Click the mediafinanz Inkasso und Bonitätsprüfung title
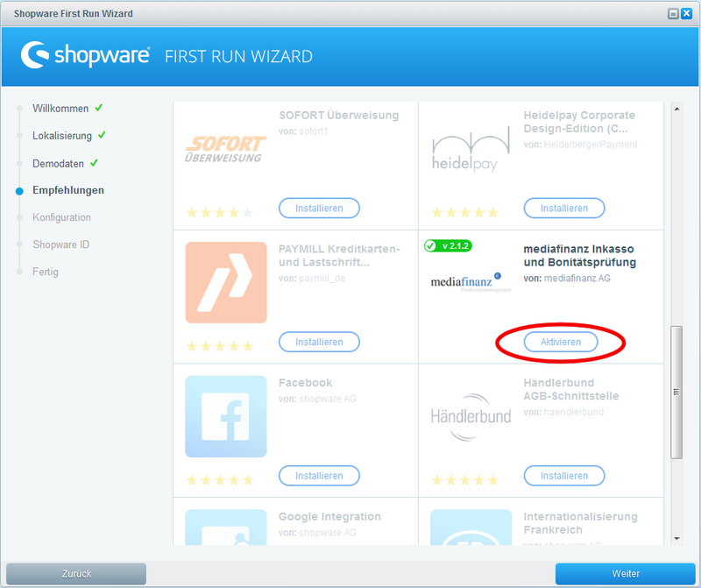Image resolution: width=701 pixels, height=588 pixels. [x=580, y=255]
